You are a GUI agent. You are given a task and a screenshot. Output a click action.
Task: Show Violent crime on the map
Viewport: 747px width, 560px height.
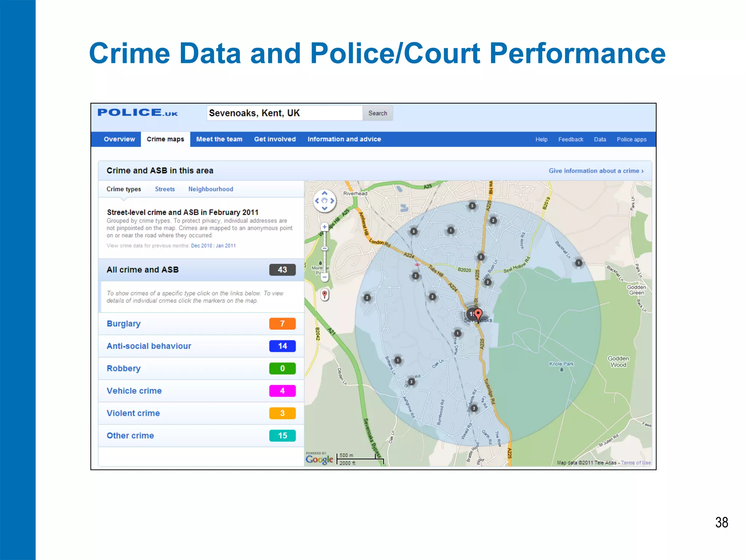pos(133,413)
